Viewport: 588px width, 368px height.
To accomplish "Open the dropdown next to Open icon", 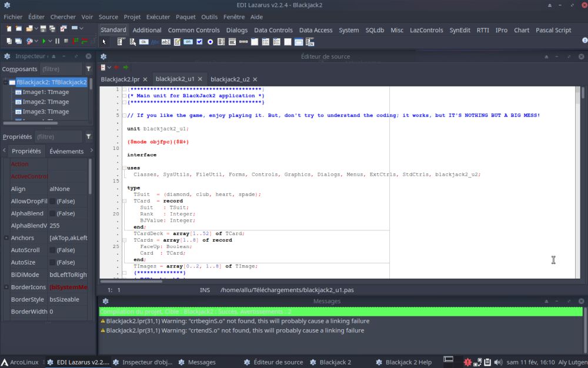I will pyautogui.click(x=36, y=28).
